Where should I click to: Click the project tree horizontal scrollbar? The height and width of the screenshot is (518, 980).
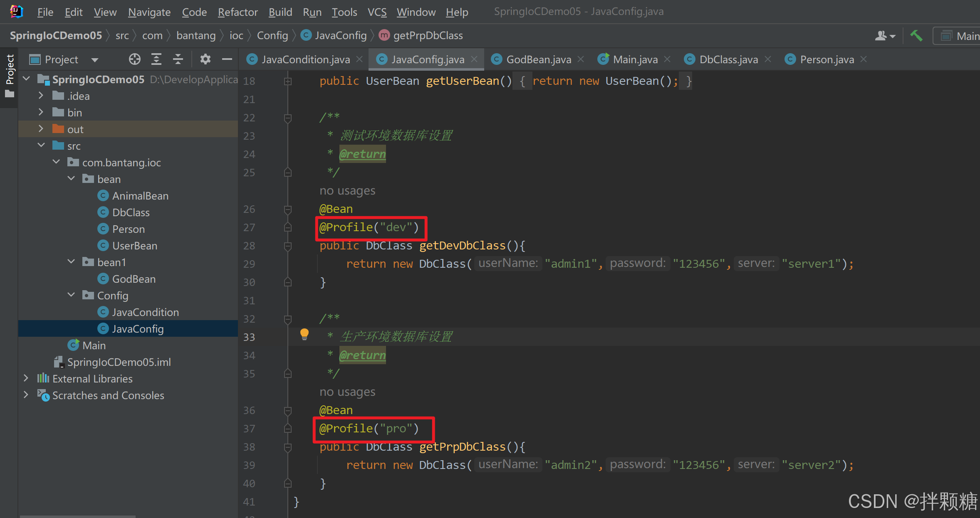pyautogui.click(x=78, y=516)
